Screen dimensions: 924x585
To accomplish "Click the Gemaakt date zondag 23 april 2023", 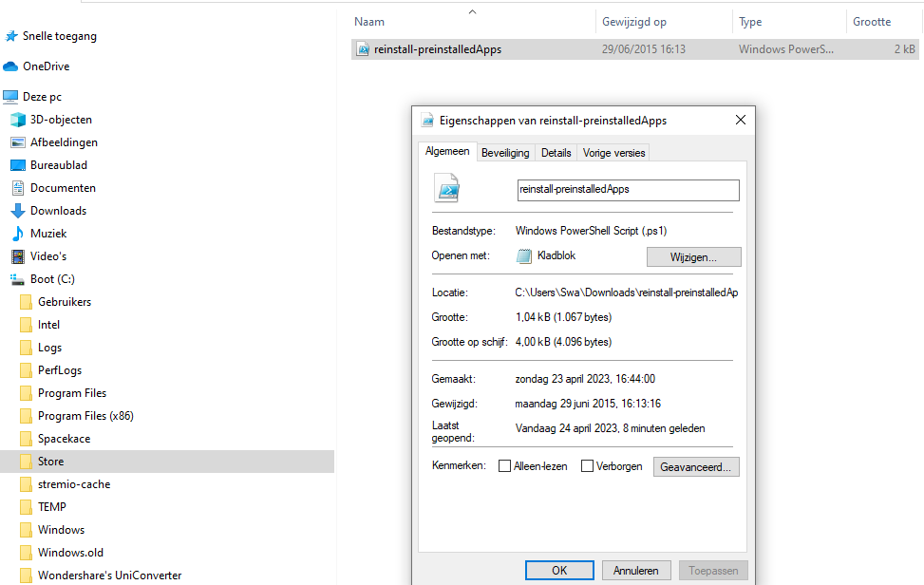I will [585, 380].
